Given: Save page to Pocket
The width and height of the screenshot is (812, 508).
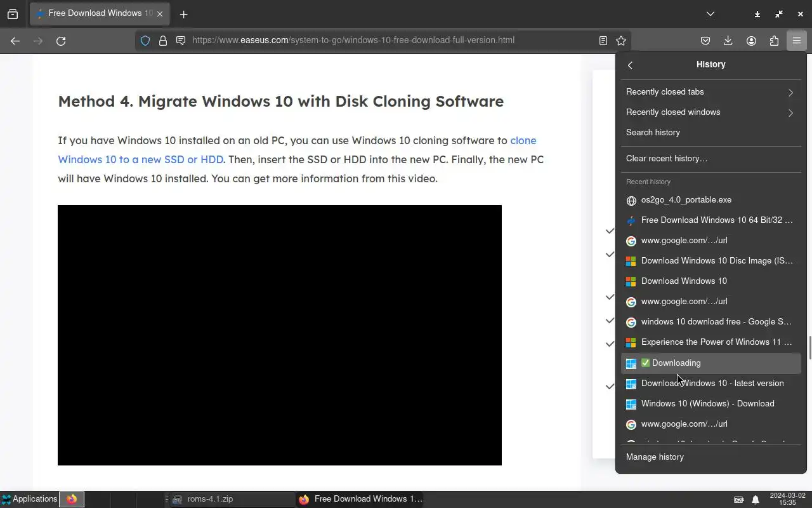Looking at the screenshot, I should click(705, 41).
